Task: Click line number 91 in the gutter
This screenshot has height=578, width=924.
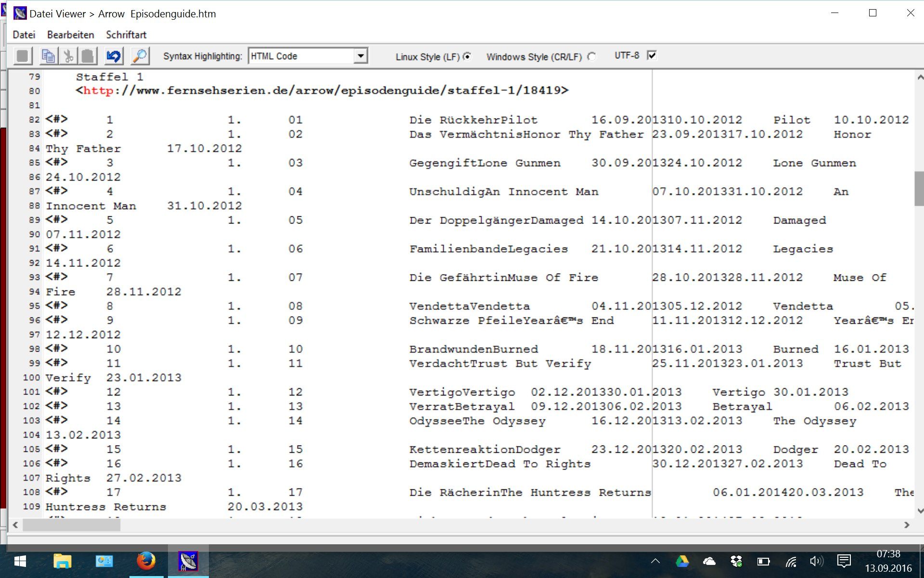Action: [x=34, y=249]
